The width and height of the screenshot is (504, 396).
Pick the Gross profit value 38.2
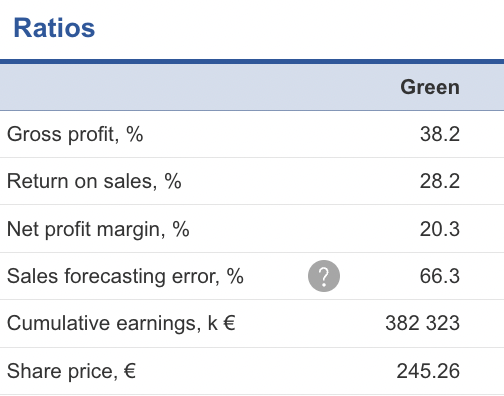point(440,134)
